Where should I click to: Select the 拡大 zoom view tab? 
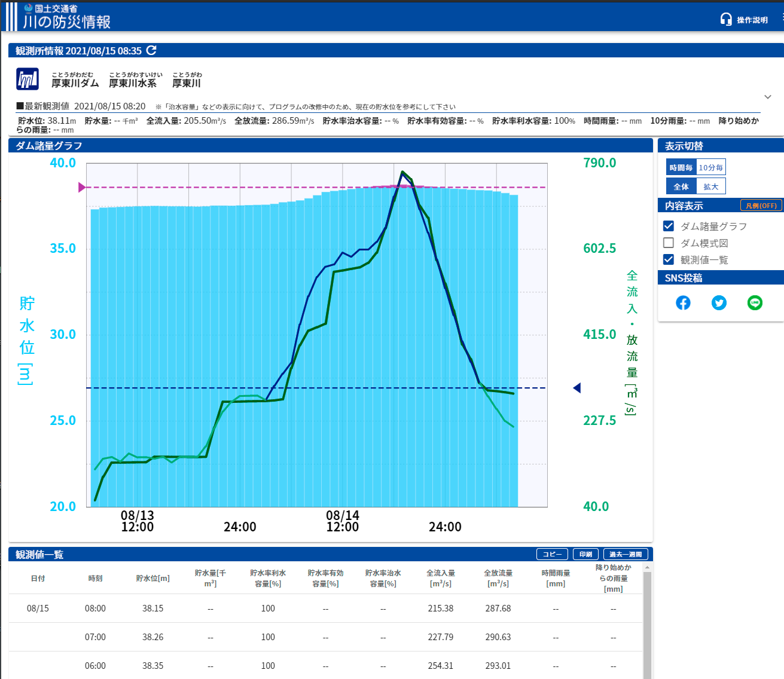click(710, 187)
